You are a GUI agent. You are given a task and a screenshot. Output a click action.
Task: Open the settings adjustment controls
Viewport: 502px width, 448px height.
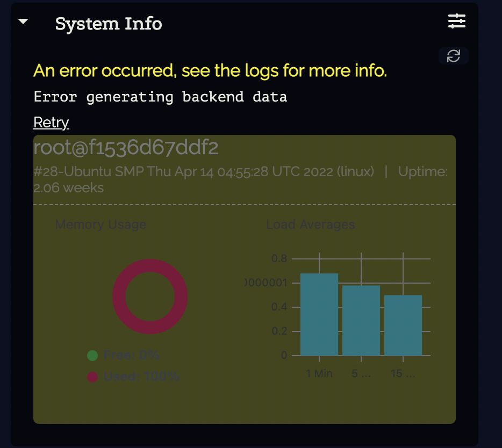[456, 21]
